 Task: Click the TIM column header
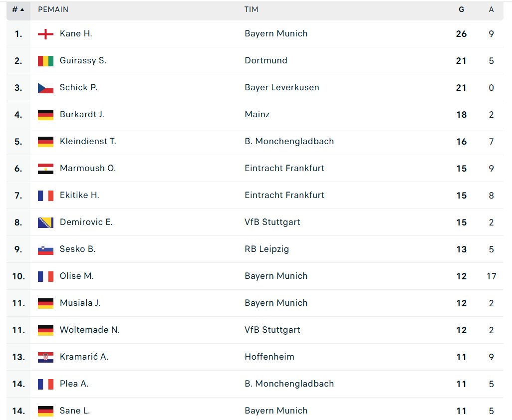(251, 9)
